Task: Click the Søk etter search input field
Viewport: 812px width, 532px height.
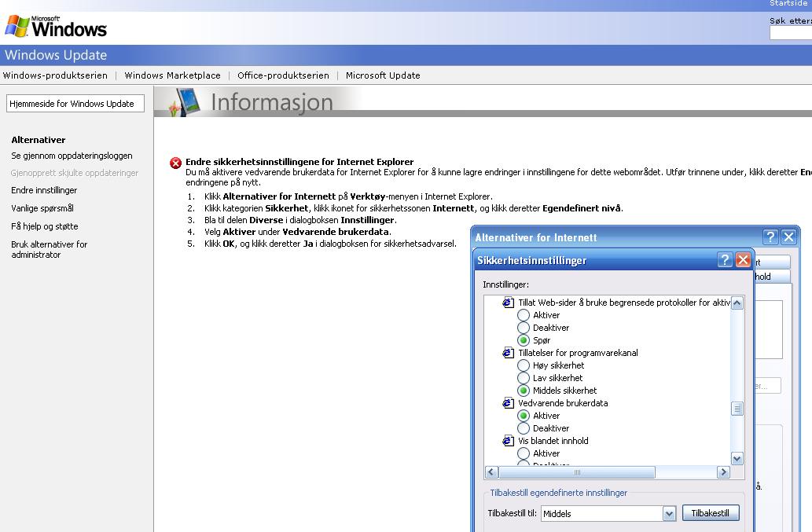Action: [791, 32]
